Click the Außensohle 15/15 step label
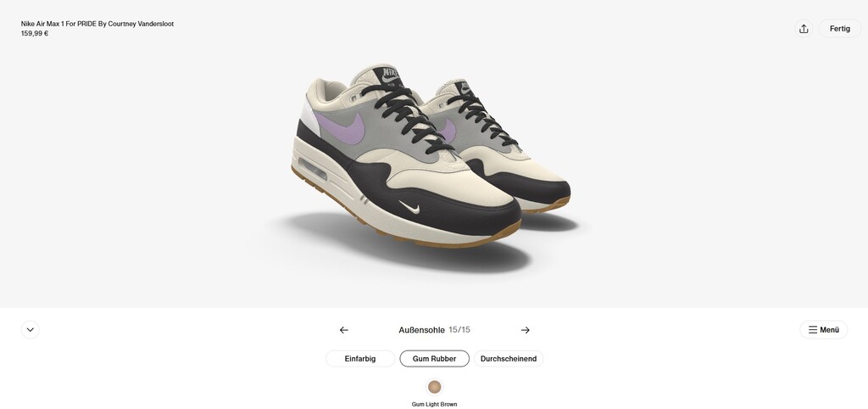This screenshot has height=409, width=868. [434, 330]
